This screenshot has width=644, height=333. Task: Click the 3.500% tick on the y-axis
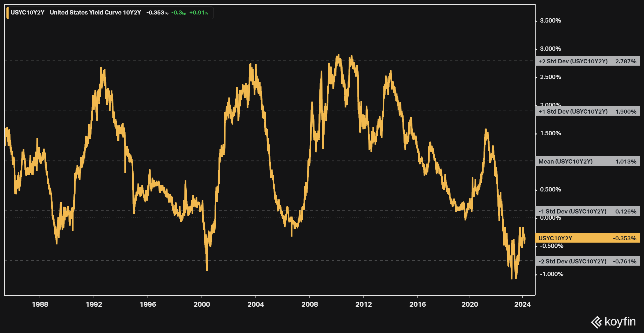(x=550, y=21)
